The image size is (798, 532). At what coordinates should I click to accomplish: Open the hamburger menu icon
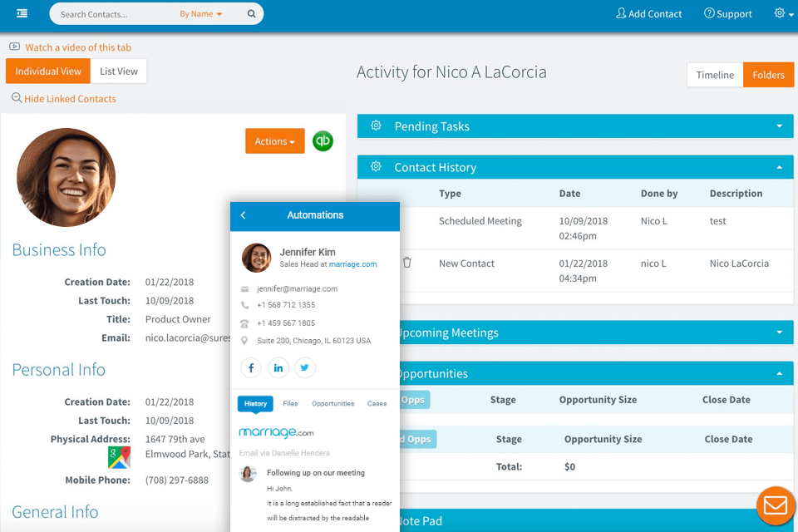(x=22, y=13)
